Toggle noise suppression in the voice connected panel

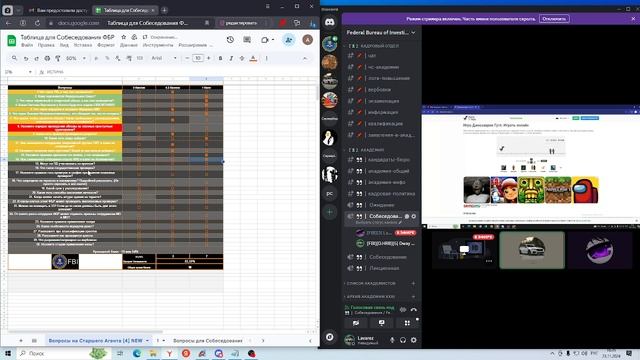pos(403,310)
